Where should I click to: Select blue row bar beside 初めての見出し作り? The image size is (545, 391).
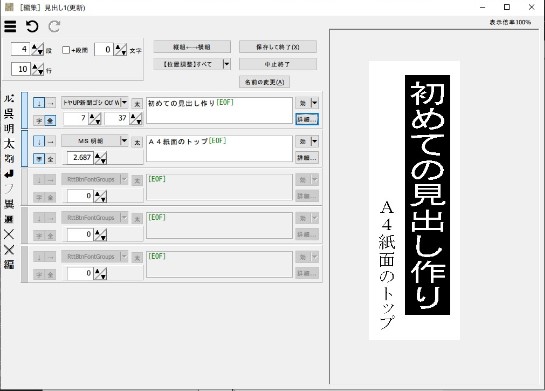point(24,111)
